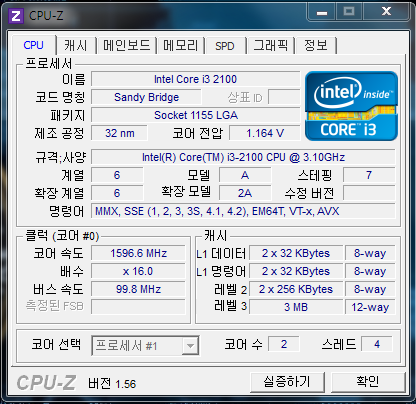Switch to the 메인보드 tab

pos(127,45)
